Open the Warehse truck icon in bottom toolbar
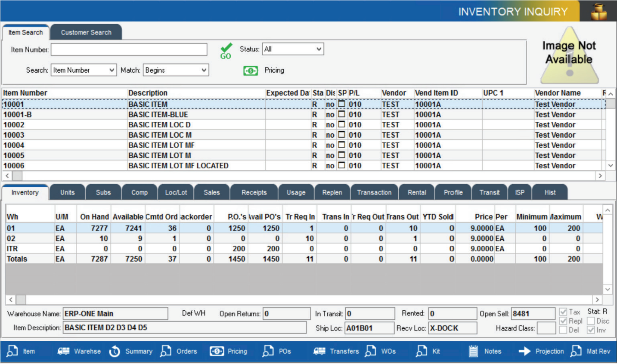 point(64,352)
